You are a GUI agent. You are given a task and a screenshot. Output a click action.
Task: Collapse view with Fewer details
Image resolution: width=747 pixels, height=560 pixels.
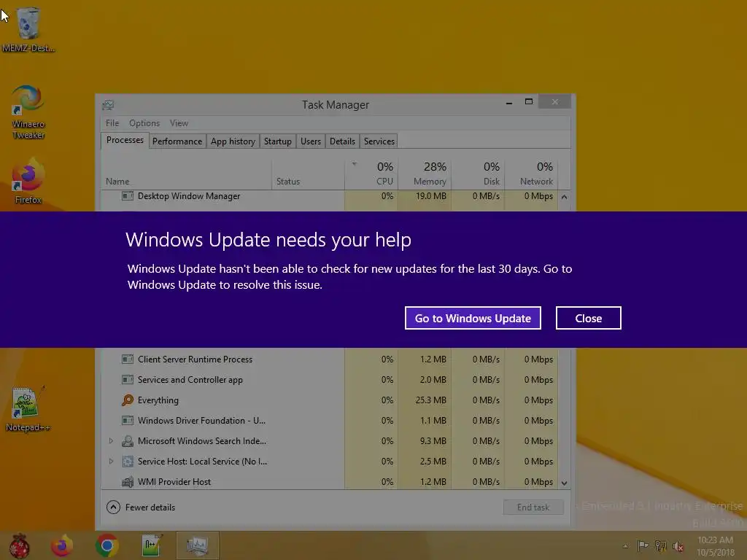pyautogui.click(x=141, y=507)
